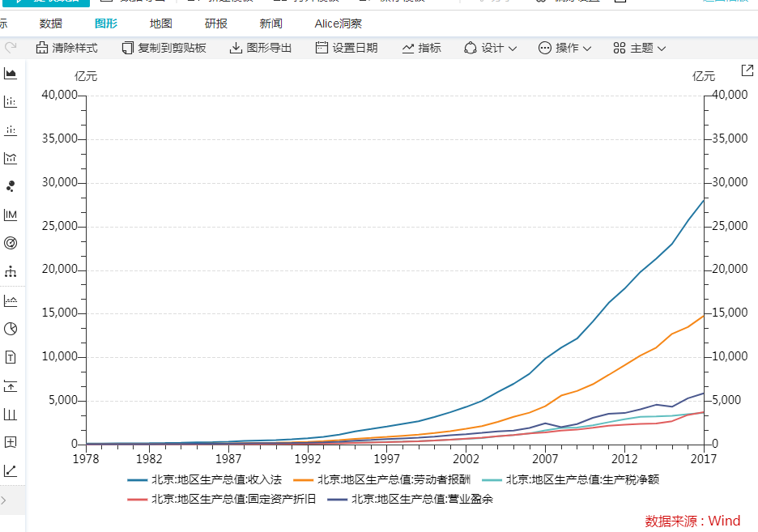The image size is (758, 532).
Task: Select the 图形 tab
Action: click(106, 23)
